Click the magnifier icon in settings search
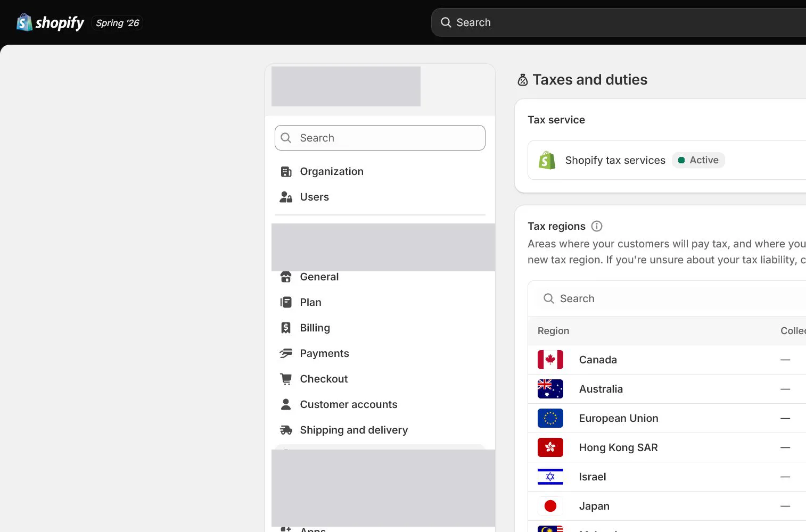 (x=286, y=138)
